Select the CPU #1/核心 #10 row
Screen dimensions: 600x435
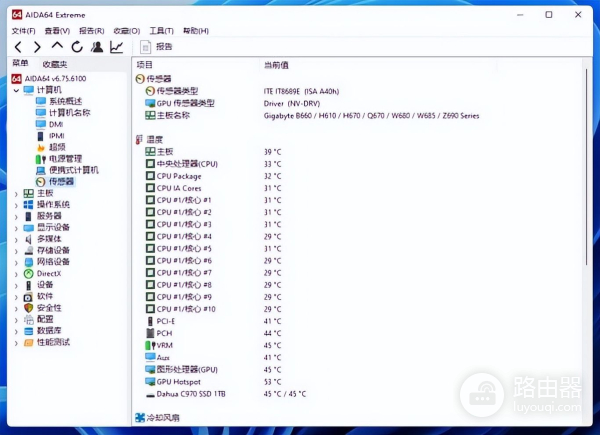pyautogui.click(x=214, y=309)
